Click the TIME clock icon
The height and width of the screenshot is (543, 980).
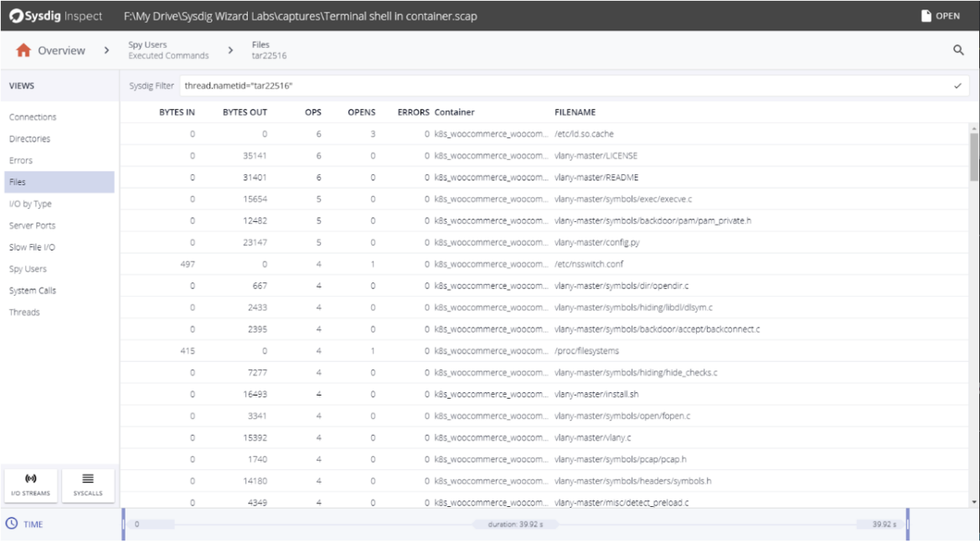(x=11, y=524)
